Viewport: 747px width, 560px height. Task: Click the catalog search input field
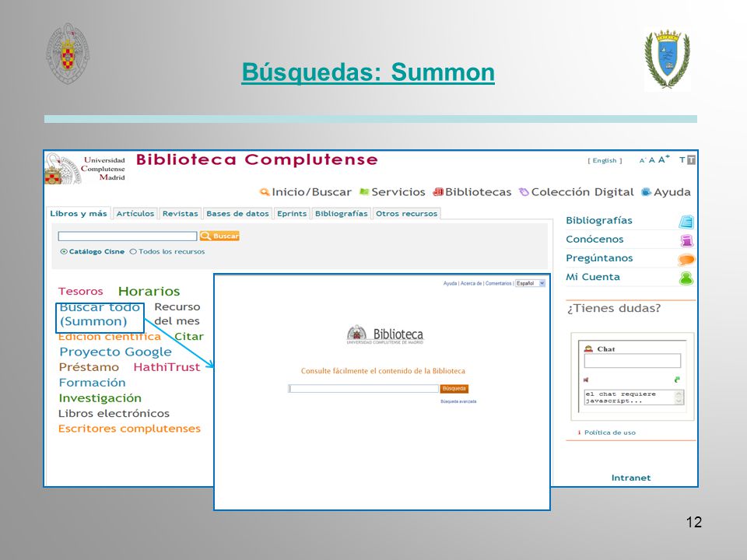point(127,236)
